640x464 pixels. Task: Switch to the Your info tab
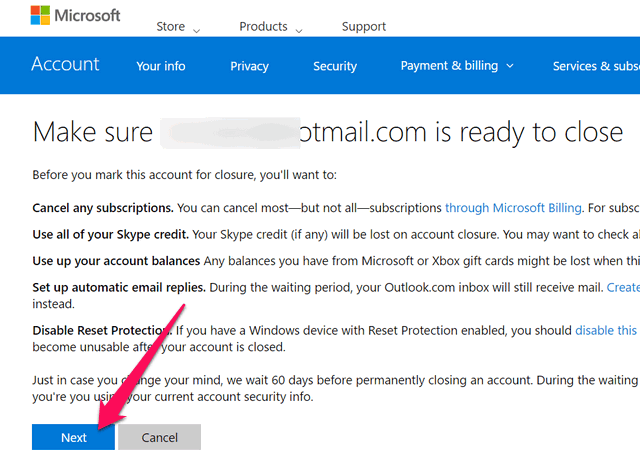(161, 66)
